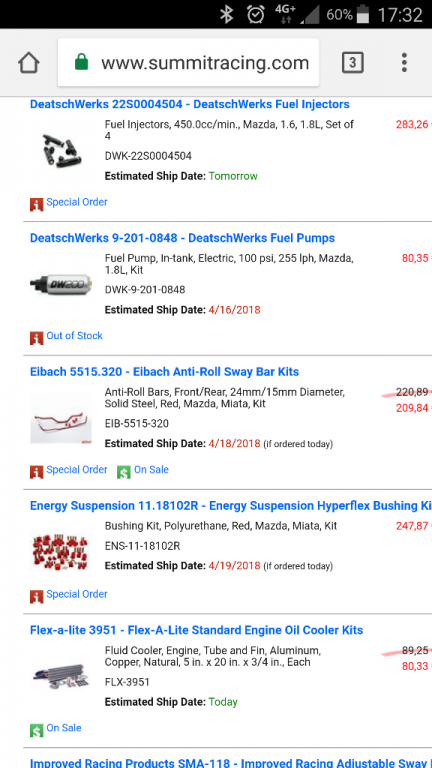
Task: Open DeatschWerks 9-201-0848 Fuel Pumps link
Action: click(182, 238)
